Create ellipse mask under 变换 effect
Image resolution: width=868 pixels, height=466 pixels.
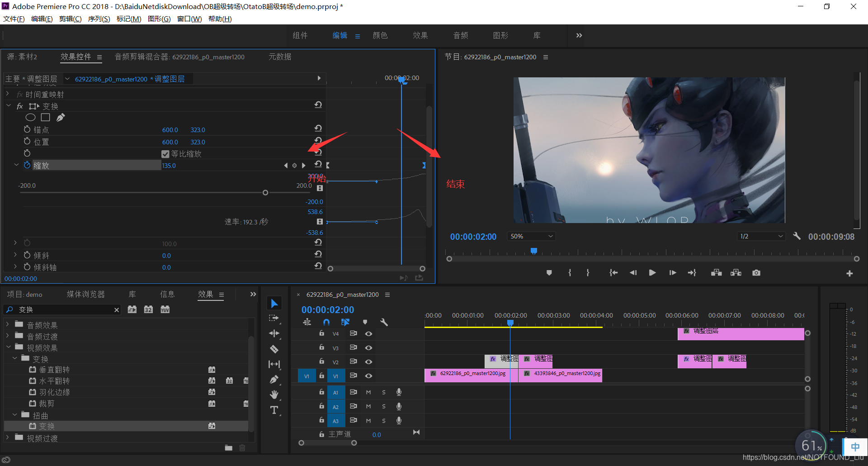click(x=30, y=118)
